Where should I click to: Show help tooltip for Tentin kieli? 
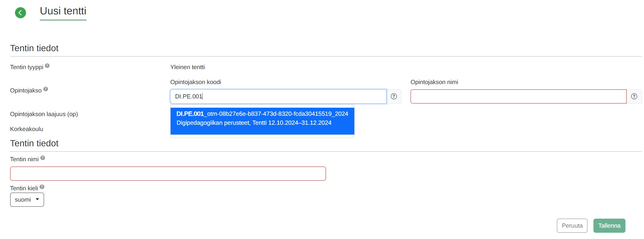tap(42, 187)
